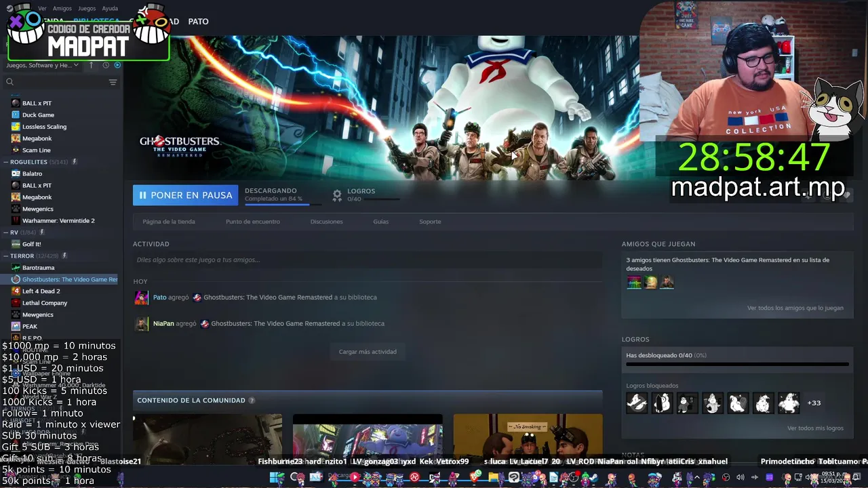The width and height of the screenshot is (868, 488).
Task: Click the +33 more achievements button
Action: (x=814, y=403)
